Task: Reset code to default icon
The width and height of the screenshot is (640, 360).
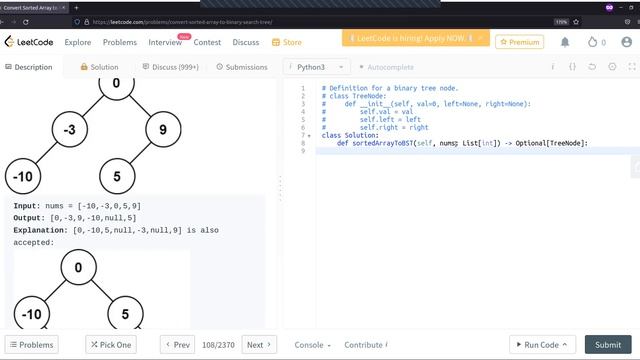Action: pos(592,67)
